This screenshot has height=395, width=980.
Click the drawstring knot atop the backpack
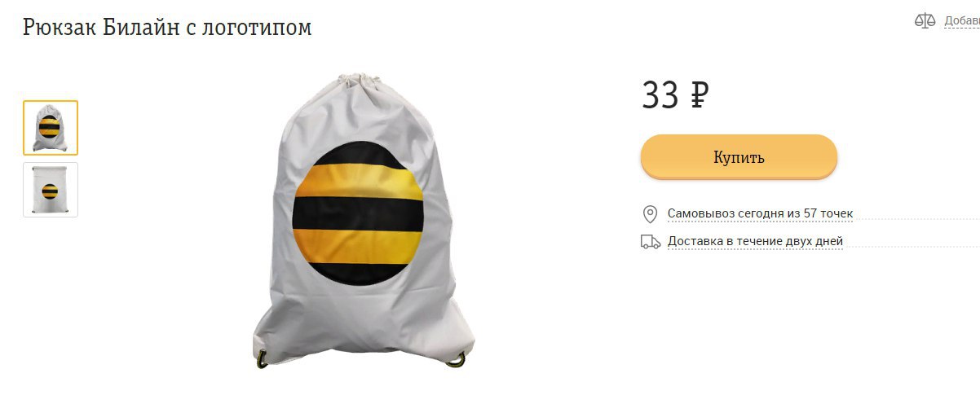coord(359,83)
